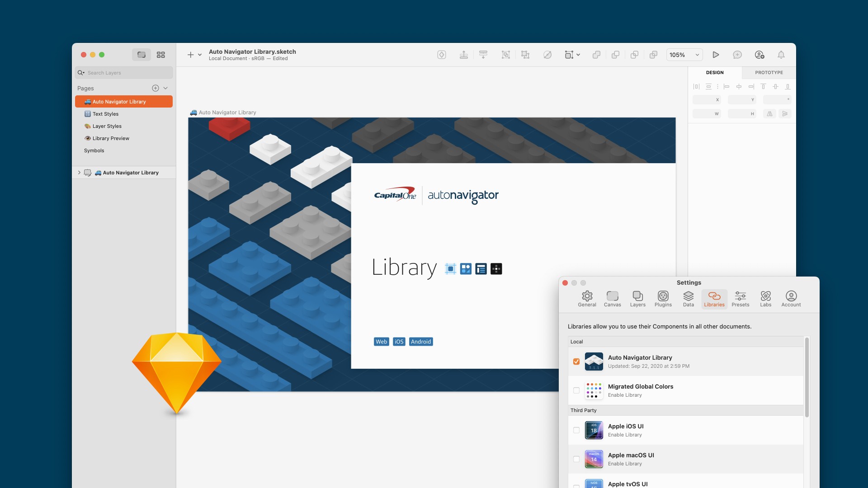Open the frame tools dropdown icon
868x488 pixels.
point(572,55)
